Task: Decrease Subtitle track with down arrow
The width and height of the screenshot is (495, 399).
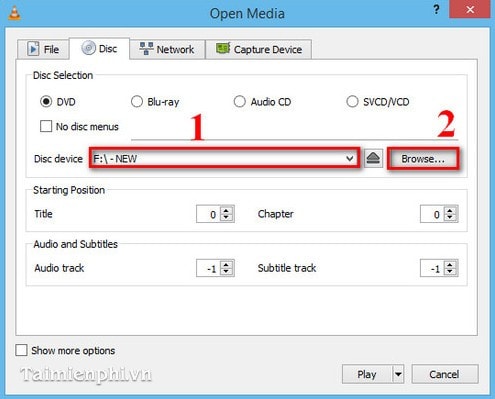Action: tap(450, 272)
